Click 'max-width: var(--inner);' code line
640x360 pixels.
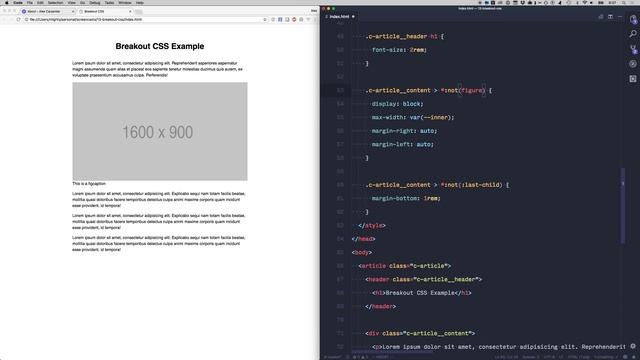[x=413, y=117]
